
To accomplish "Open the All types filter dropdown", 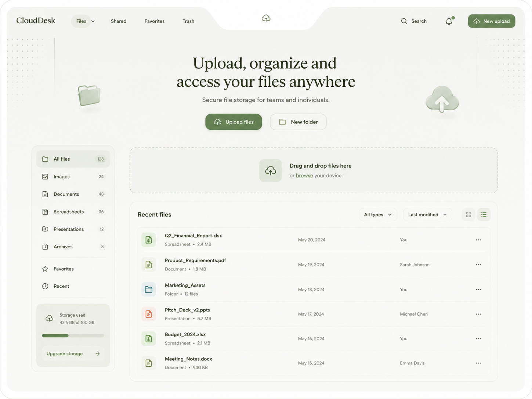I will click(x=378, y=215).
